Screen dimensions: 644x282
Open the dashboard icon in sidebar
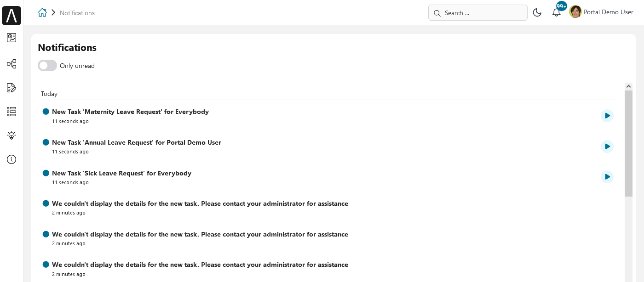pos(11,38)
